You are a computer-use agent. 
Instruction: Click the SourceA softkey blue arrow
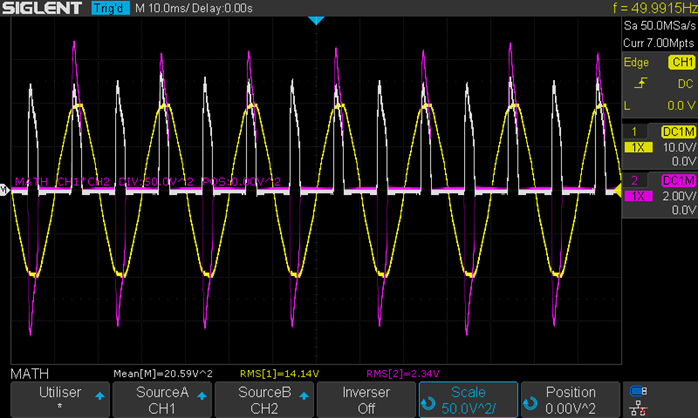(x=202, y=396)
